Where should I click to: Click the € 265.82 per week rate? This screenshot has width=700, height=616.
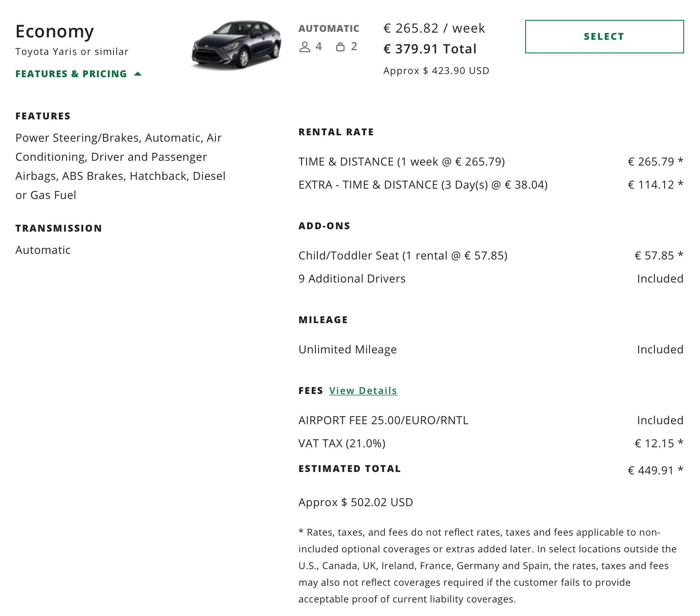[434, 29]
